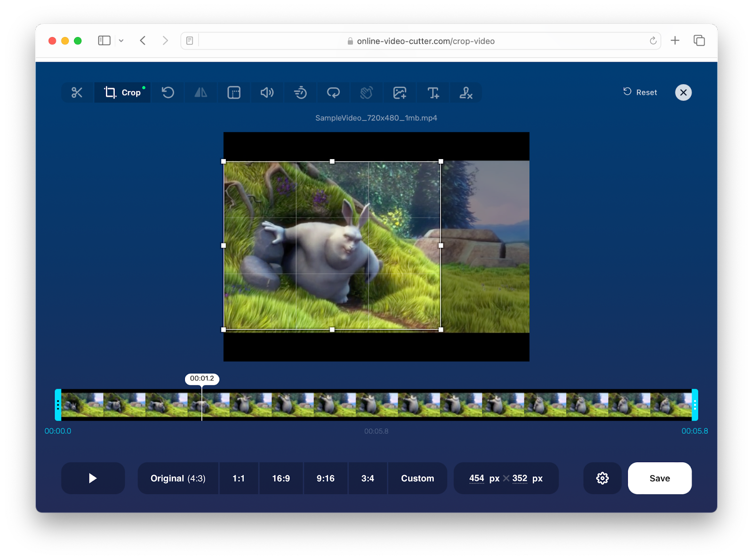The height and width of the screenshot is (560, 753).
Task: Click the right-middle crop handle
Action: pyautogui.click(x=441, y=246)
